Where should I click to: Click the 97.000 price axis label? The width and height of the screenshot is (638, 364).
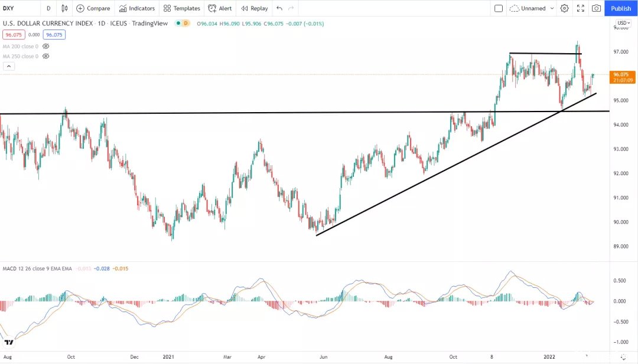tap(621, 51)
